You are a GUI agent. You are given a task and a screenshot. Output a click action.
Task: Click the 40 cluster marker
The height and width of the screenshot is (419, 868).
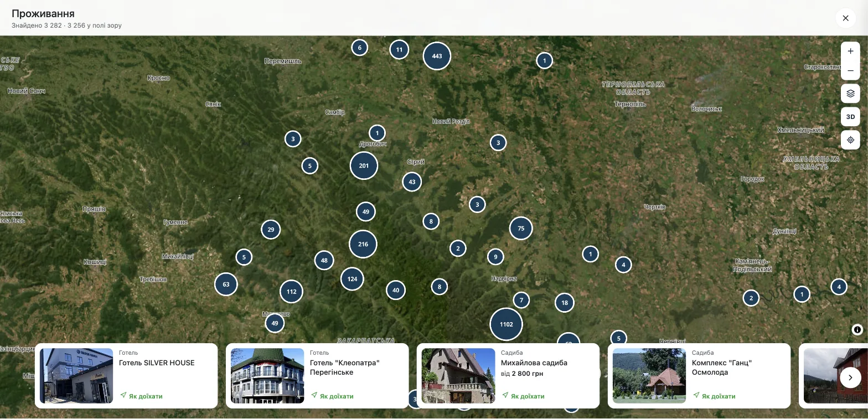(396, 290)
